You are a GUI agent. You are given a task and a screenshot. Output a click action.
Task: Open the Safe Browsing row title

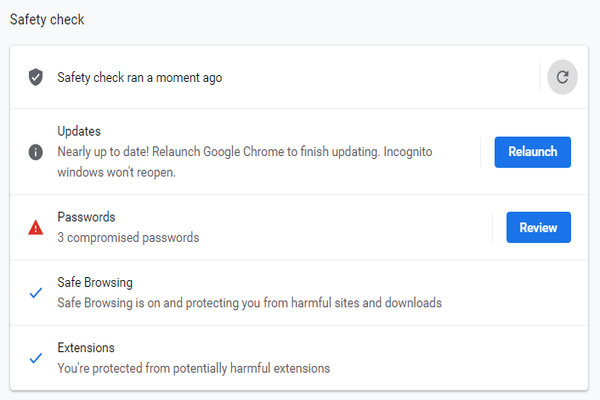[x=95, y=282]
